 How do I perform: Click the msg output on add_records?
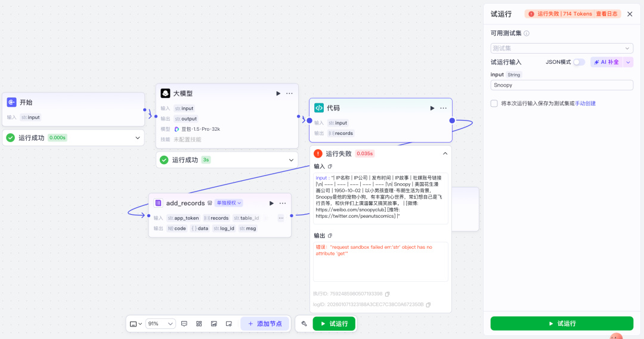[x=248, y=229]
